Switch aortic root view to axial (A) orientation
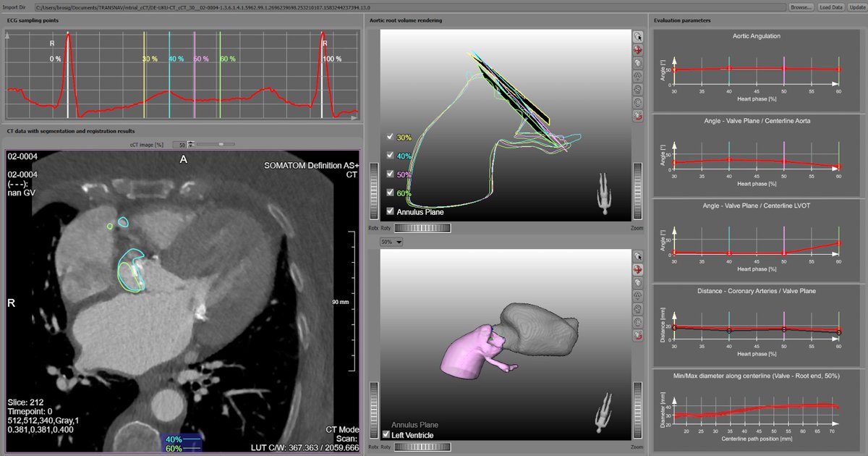This screenshot has height=456, width=868. (637, 75)
